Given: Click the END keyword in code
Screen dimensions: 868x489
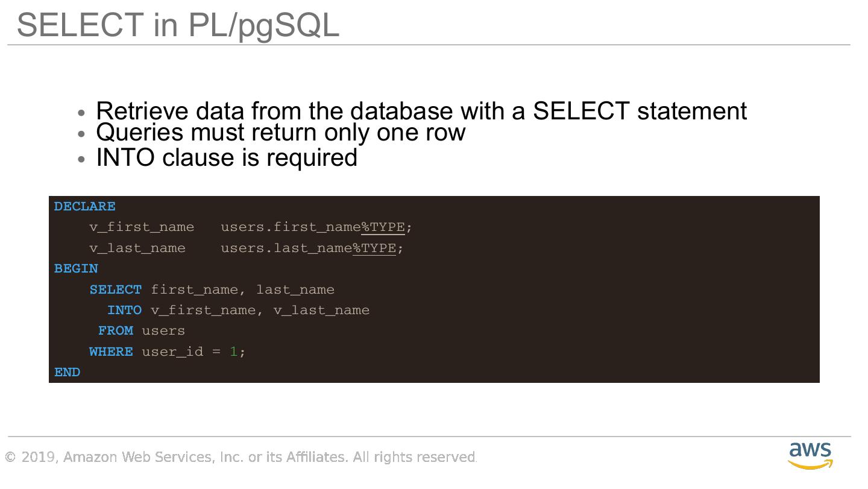Looking at the screenshot, I should click(x=67, y=373).
